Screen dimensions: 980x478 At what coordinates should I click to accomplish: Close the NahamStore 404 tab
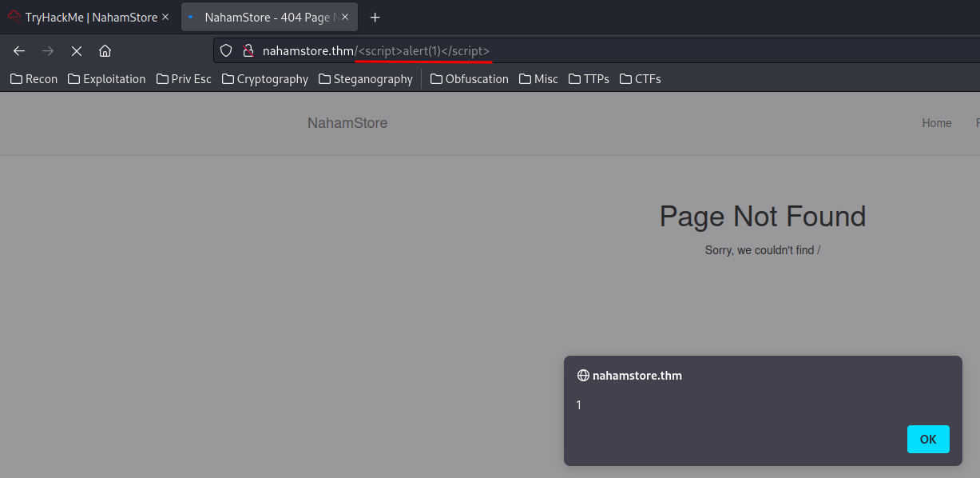pos(345,17)
